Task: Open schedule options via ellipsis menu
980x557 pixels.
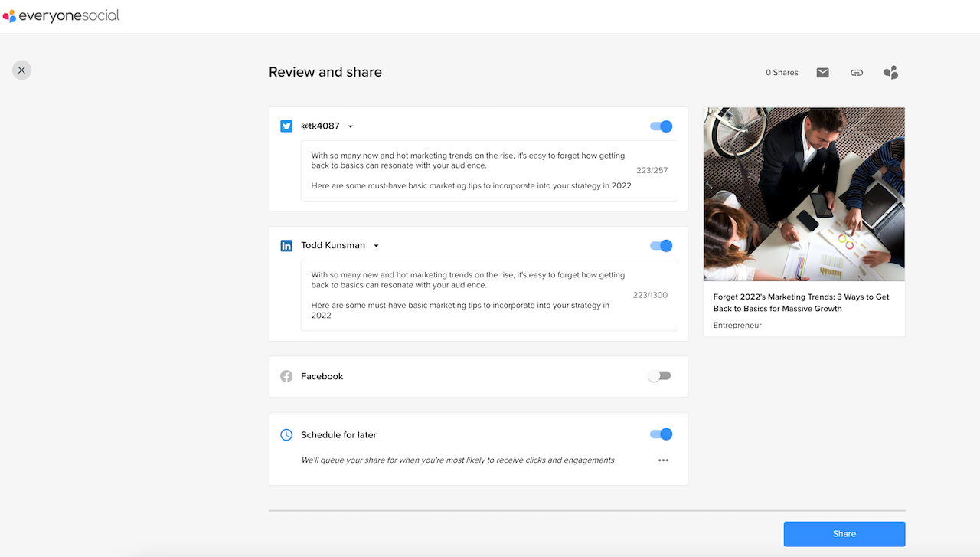Action: pos(663,460)
